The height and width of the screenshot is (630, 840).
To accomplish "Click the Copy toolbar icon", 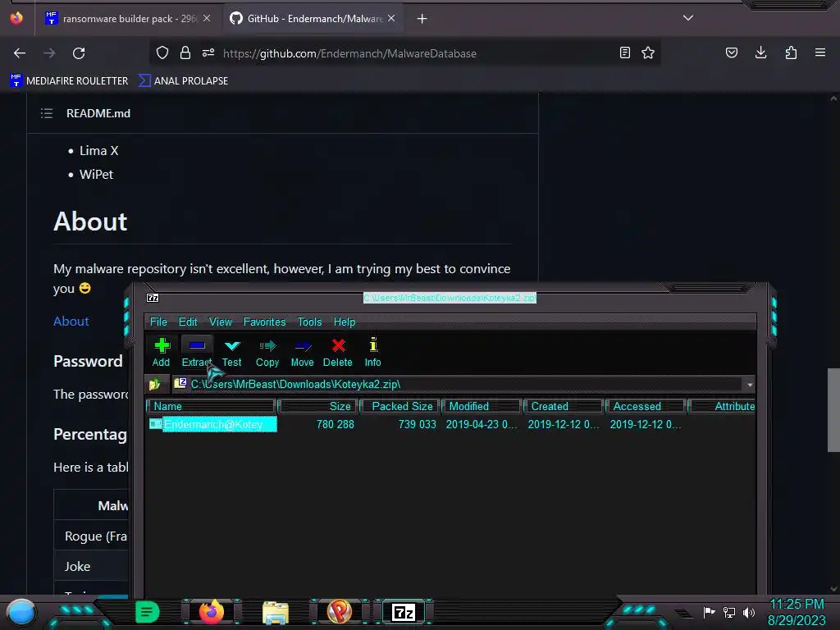I will click(x=267, y=352).
